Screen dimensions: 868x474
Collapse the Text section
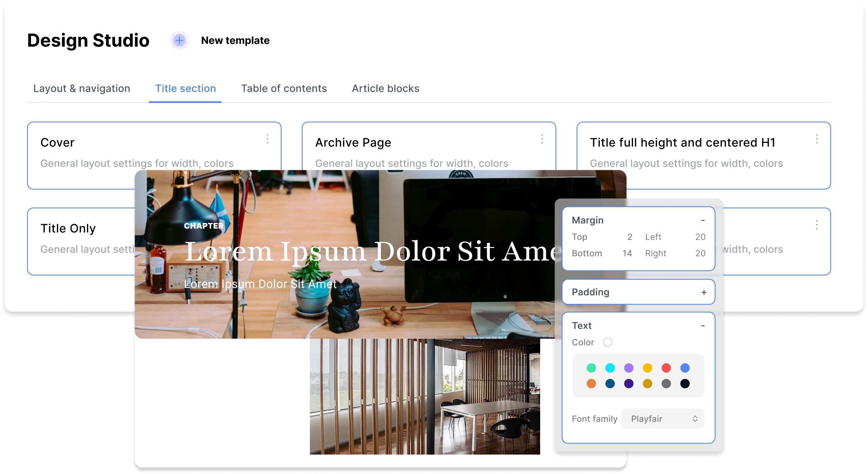[703, 325]
